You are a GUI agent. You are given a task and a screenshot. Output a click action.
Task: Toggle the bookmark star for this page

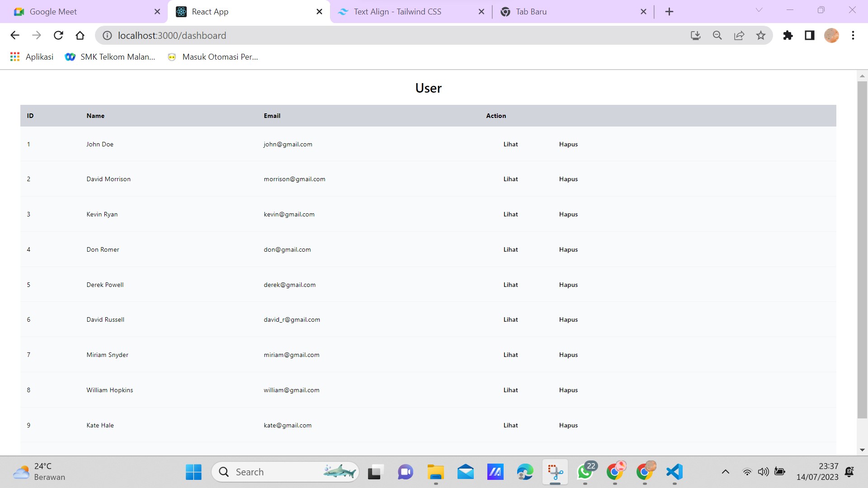[761, 35]
